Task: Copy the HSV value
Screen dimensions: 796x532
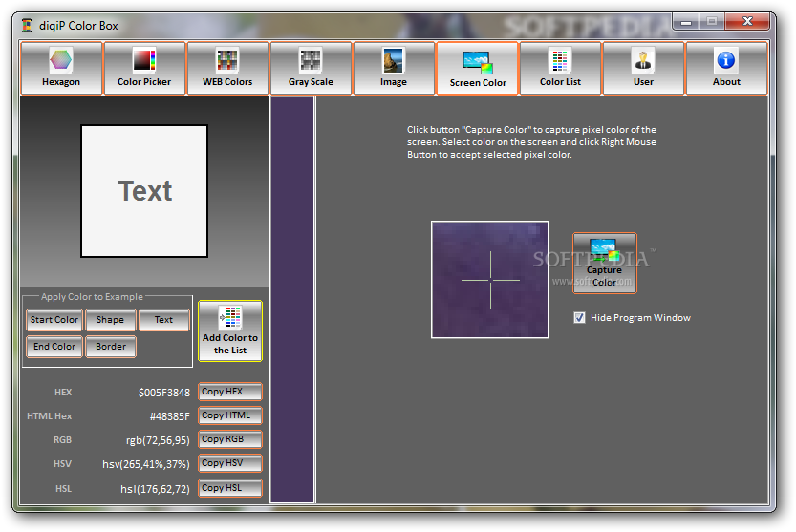Action: coord(230,463)
